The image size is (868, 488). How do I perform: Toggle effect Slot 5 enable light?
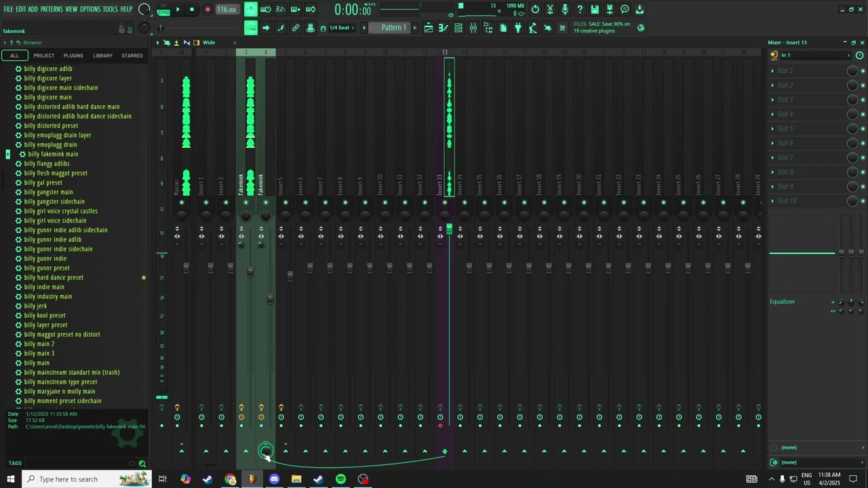click(x=863, y=129)
